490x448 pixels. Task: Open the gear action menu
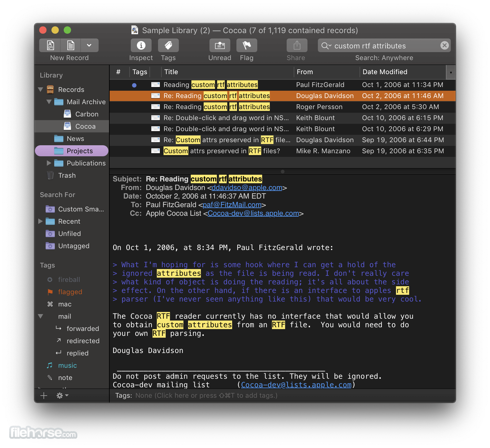(62, 396)
